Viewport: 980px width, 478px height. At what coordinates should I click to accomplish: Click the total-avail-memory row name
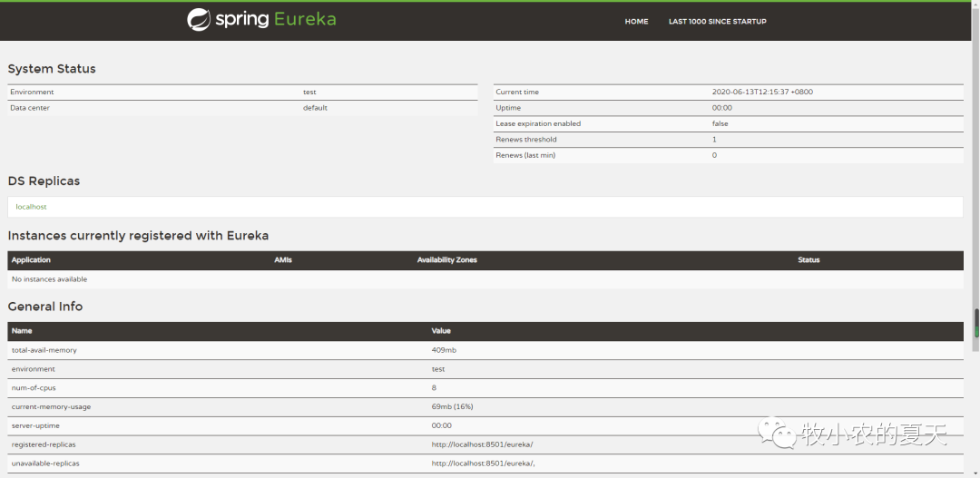coord(44,350)
